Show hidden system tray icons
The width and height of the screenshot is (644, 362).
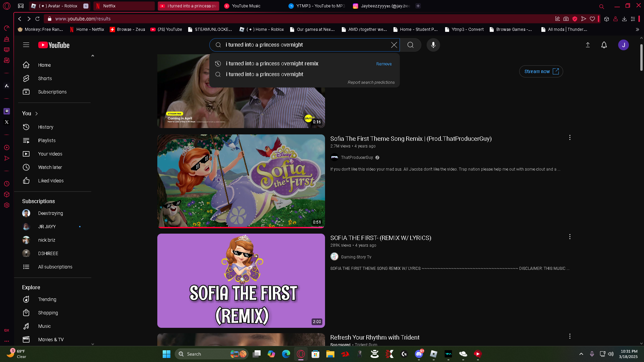pos(581,354)
